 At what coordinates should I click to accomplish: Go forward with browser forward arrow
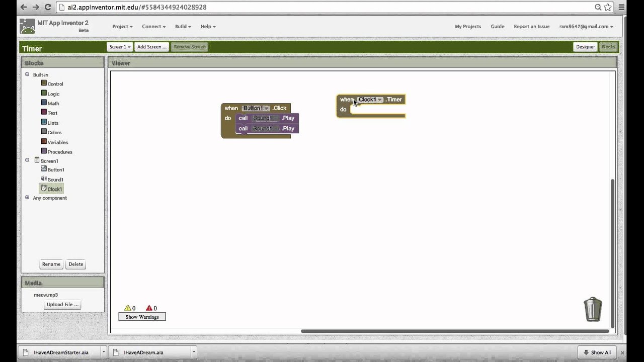(36, 7)
